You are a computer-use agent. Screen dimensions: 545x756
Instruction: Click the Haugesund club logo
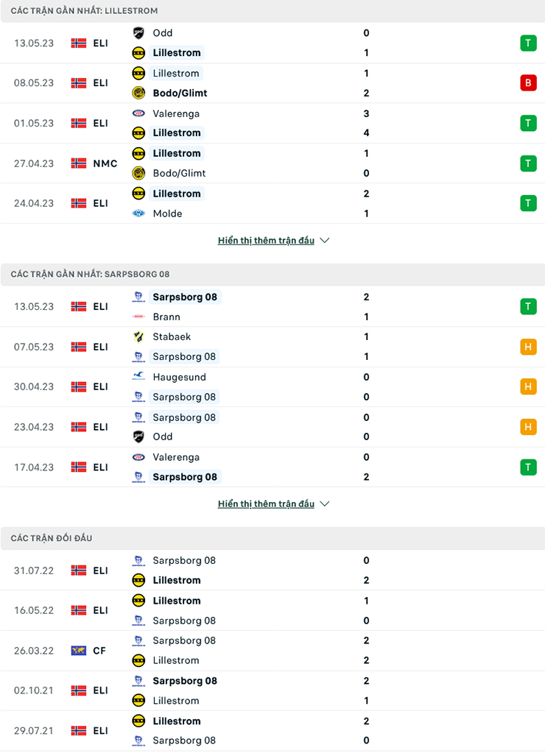[x=140, y=377]
